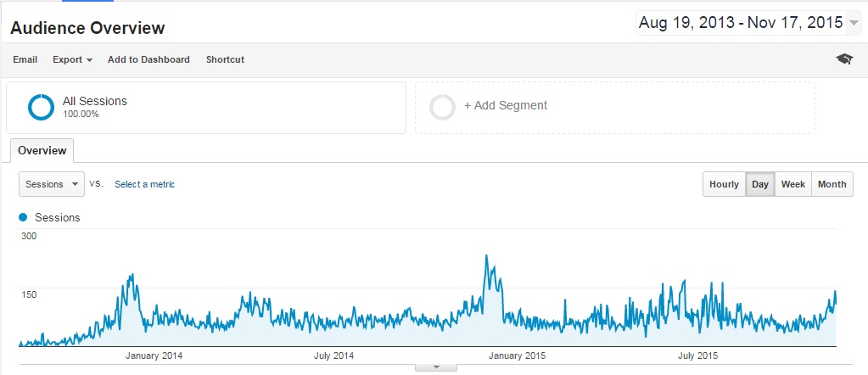Click the Email toolbar option
The height and width of the screenshot is (375, 868).
pyautogui.click(x=25, y=60)
